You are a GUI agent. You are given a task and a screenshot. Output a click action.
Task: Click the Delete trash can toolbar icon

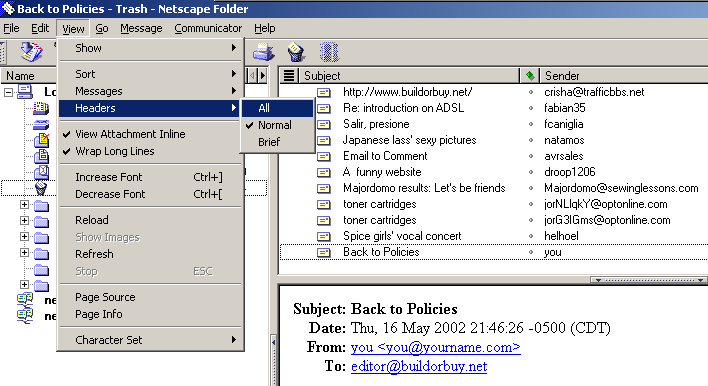coord(296,52)
